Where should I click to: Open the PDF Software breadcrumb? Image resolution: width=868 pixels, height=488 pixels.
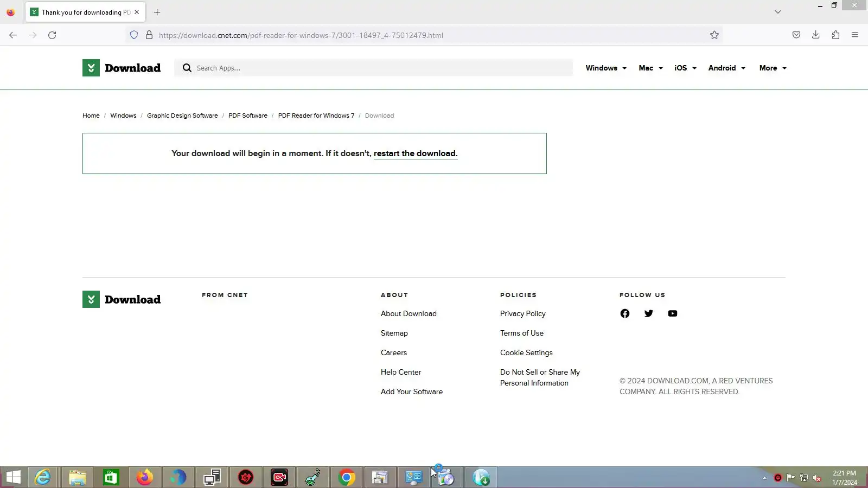coord(248,115)
